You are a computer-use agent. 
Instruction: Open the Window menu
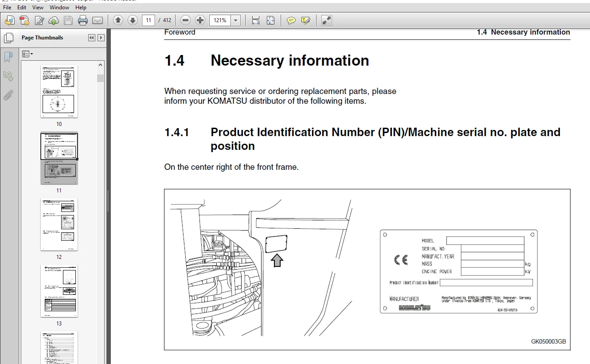(x=59, y=8)
